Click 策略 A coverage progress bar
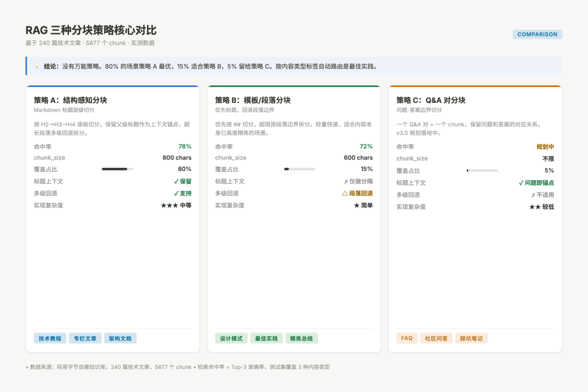This screenshot has width=588, height=392. (118, 169)
